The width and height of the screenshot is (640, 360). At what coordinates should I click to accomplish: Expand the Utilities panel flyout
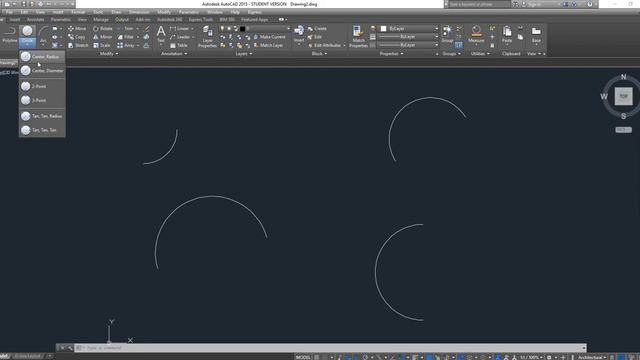pos(480,53)
